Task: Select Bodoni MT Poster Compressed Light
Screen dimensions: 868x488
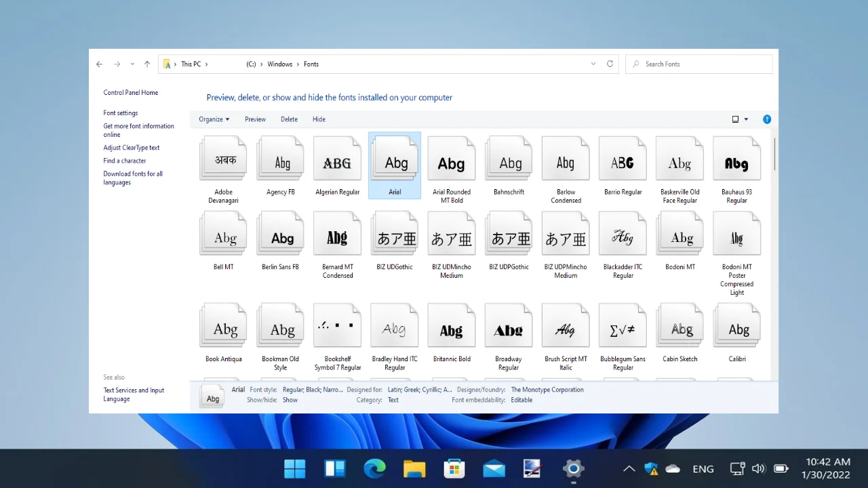Action: [x=736, y=235]
